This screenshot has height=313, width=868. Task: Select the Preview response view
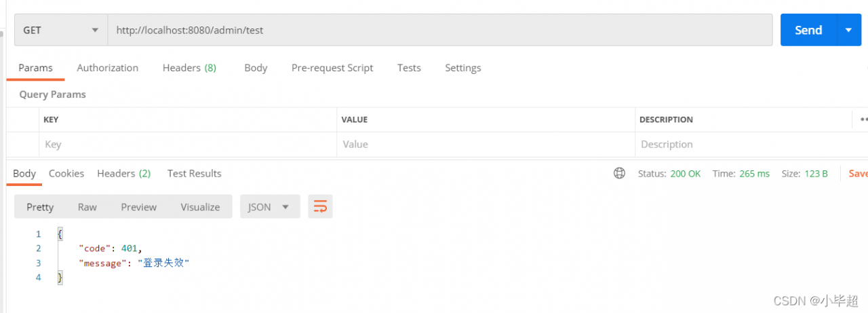(138, 207)
